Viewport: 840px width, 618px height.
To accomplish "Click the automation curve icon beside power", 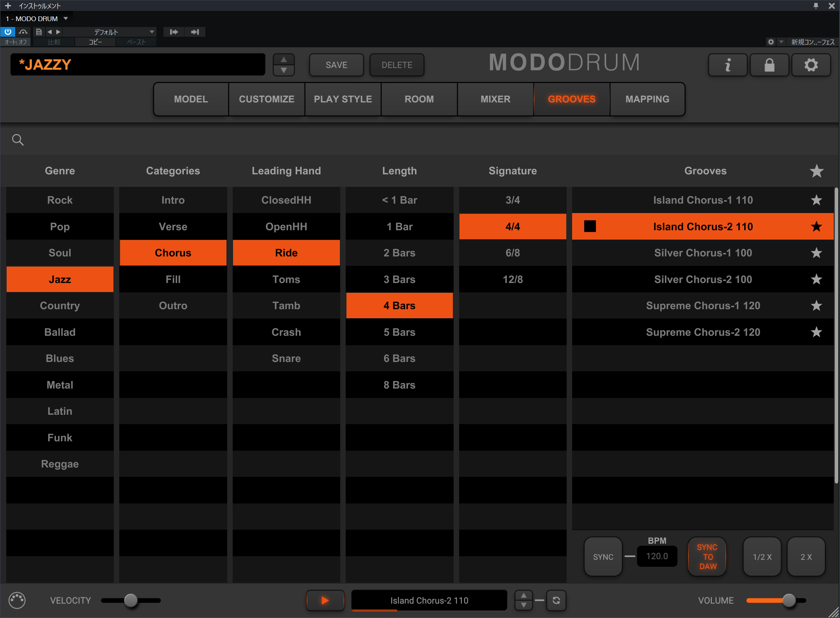I will pos(23,32).
